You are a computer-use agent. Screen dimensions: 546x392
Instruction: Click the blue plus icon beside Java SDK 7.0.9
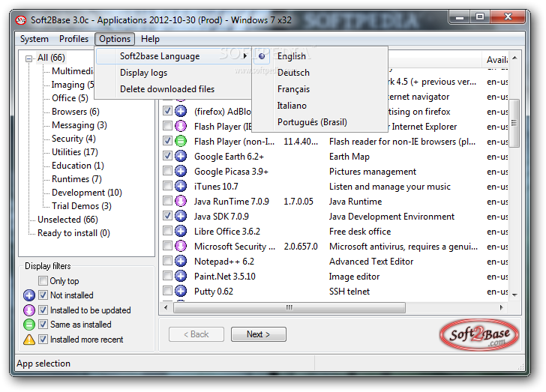pos(180,216)
